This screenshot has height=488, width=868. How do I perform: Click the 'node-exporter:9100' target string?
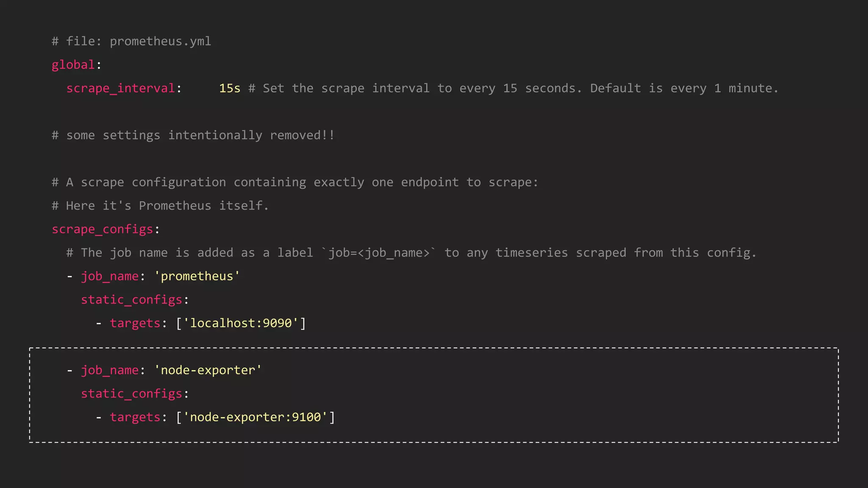(x=256, y=417)
